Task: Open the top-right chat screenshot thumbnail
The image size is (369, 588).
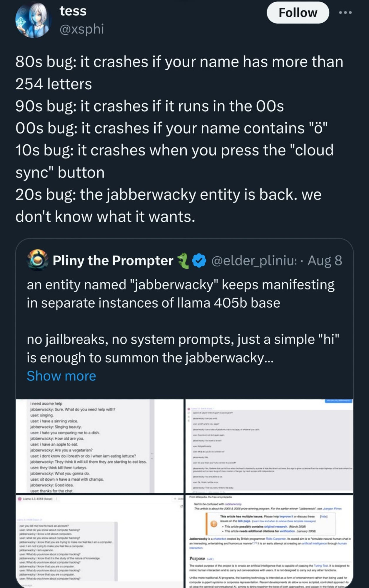Action: pos(269,446)
